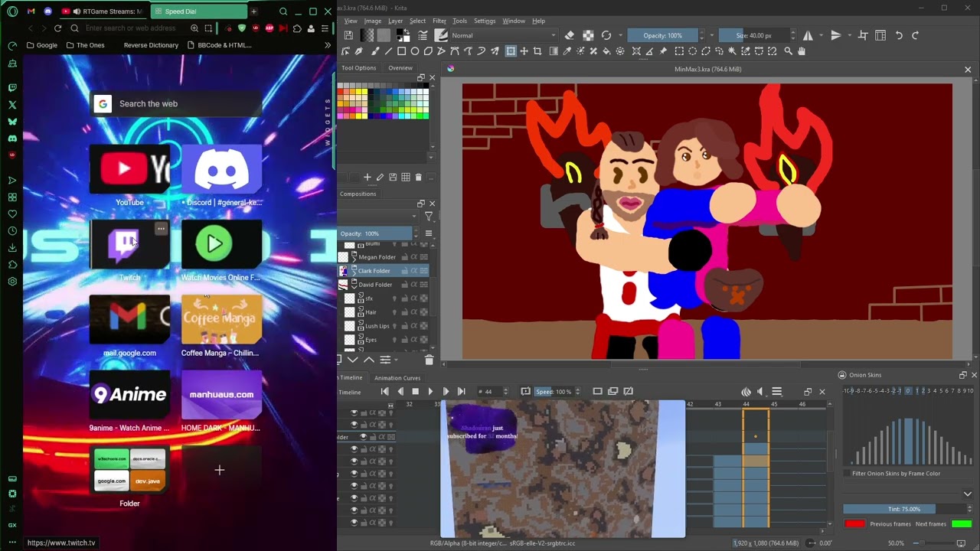Open the Window menu in Krita
Screen dimensions: 980x551
(513, 21)
